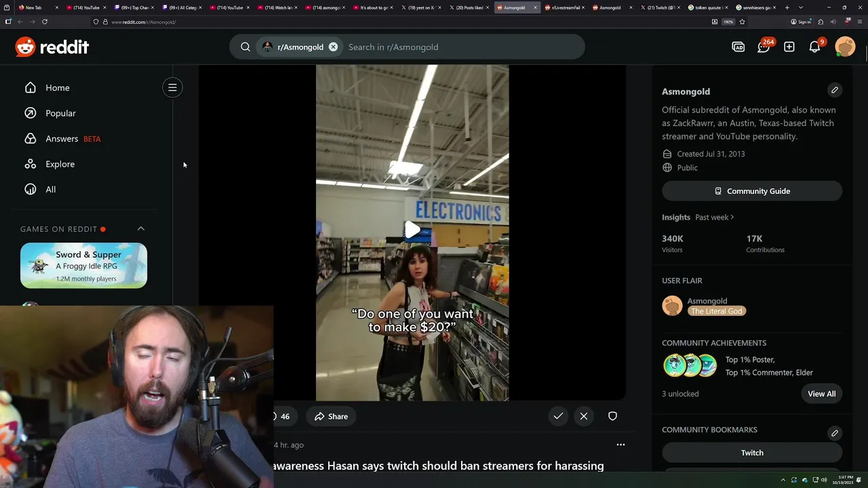
Task: Collapse the Games on Reddit section
Action: [141, 228]
